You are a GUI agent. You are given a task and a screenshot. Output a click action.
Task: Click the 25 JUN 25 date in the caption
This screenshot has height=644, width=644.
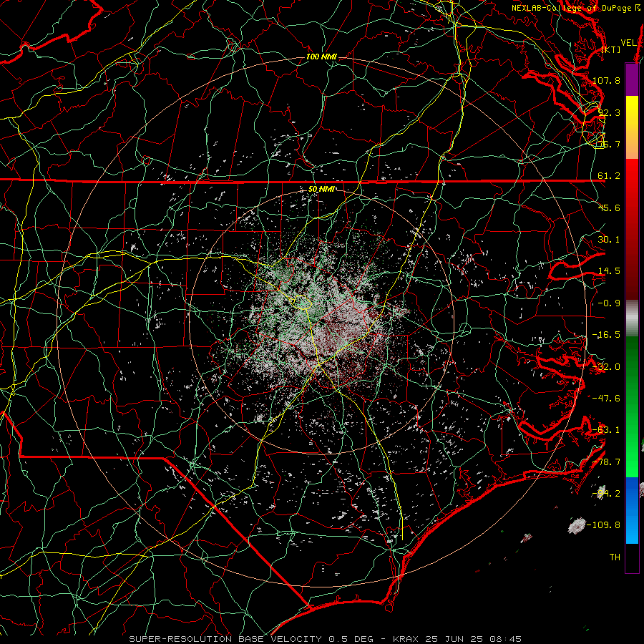click(456, 639)
